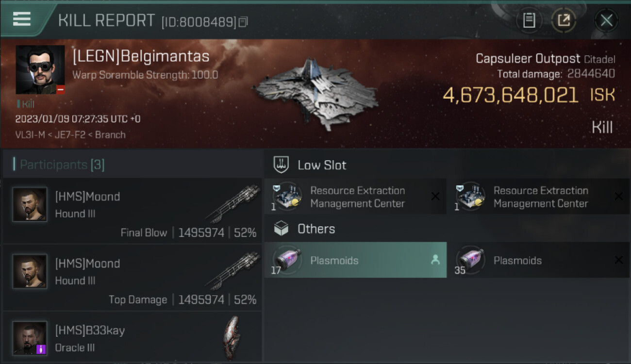Open the hamburger menu icon
This screenshot has width=631, height=364.
pyautogui.click(x=22, y=19)
